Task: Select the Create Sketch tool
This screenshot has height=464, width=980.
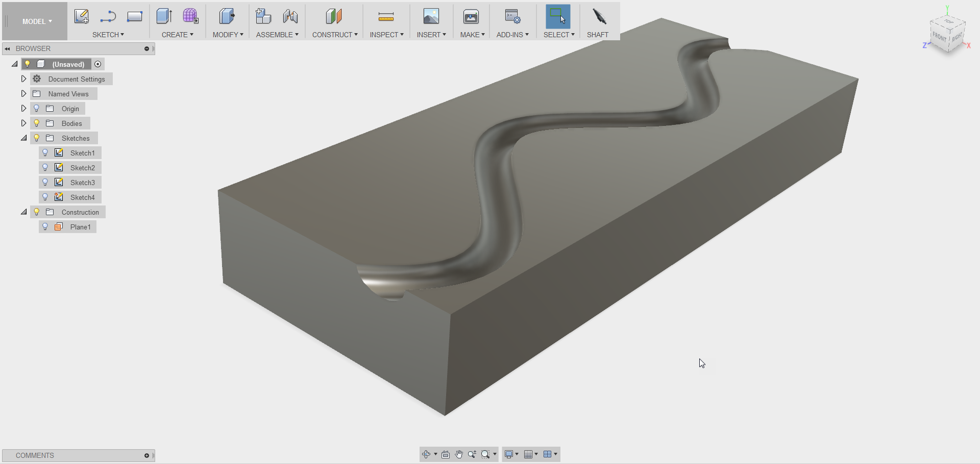Action: pos(82,16)
